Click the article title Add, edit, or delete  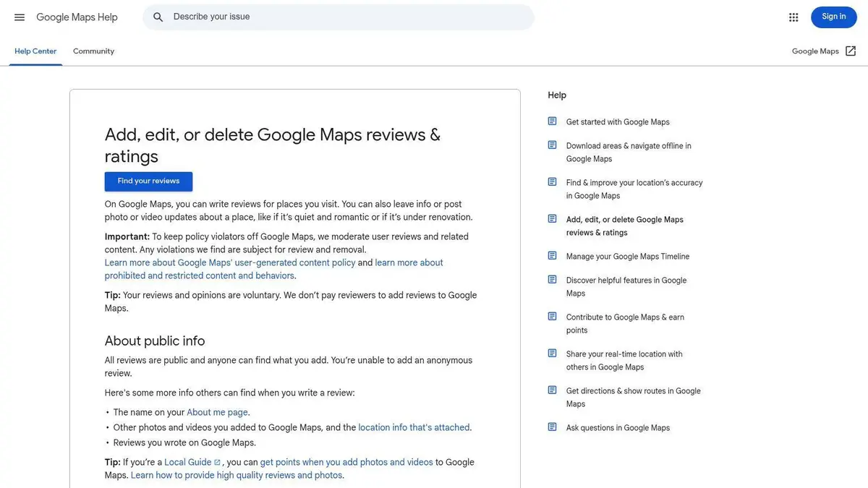coord(273,145)
